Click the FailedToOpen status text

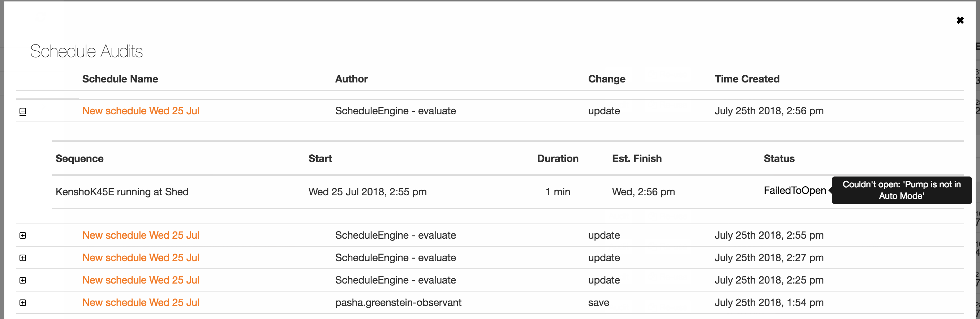click(x=794, y=191)
